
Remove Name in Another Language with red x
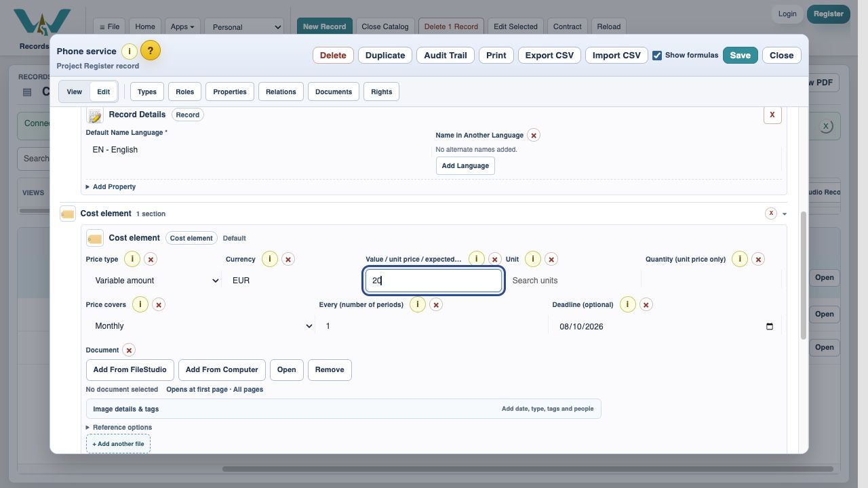[534, 136]
